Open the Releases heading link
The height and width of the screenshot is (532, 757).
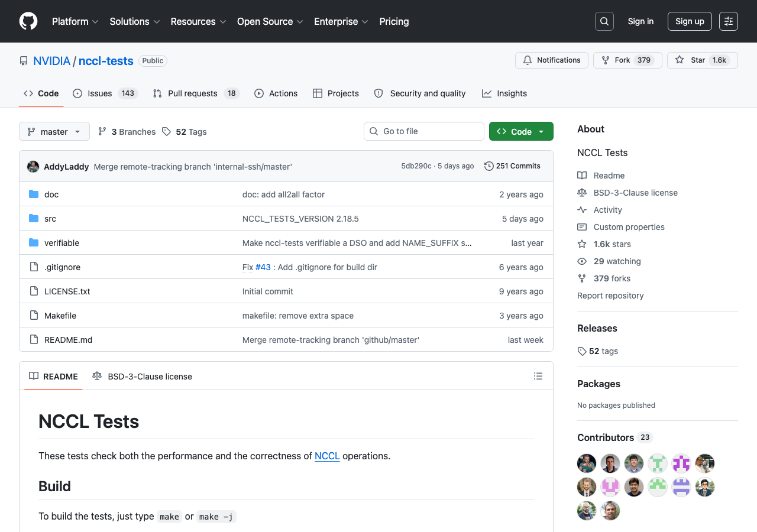(x=597, y=328)
